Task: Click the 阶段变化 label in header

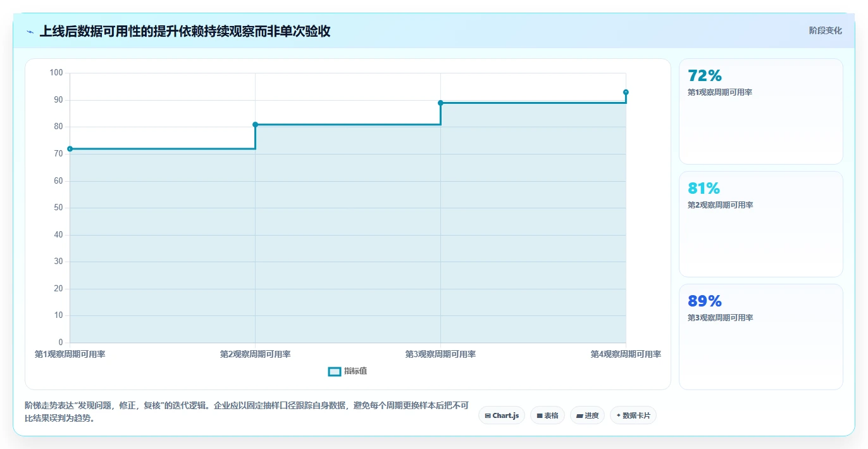Action: [x=825, y=30]
